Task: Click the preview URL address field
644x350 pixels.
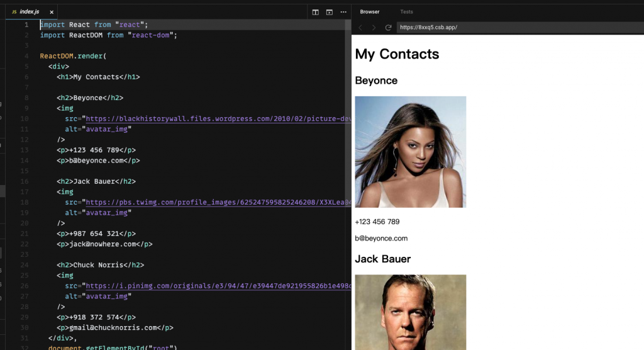Action: point(520,28)
